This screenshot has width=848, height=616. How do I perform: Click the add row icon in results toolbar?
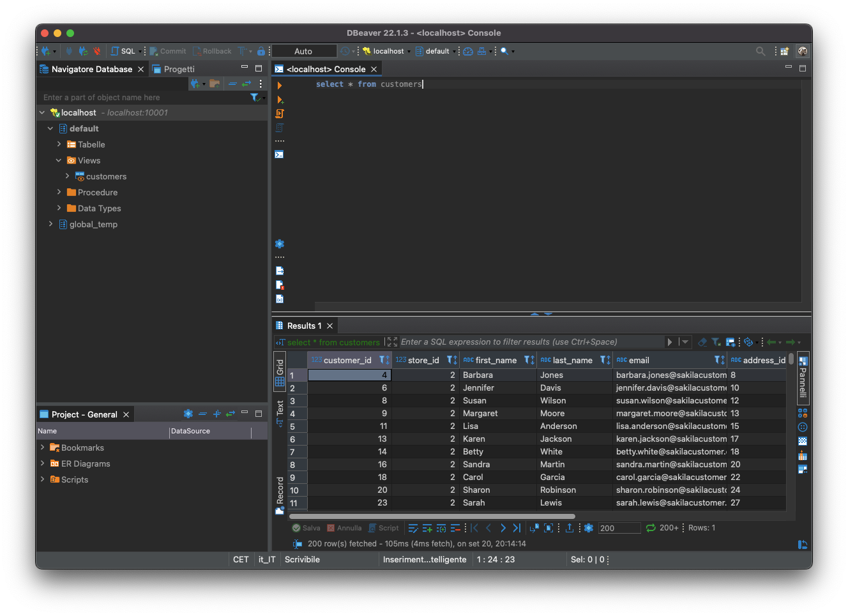427,528
